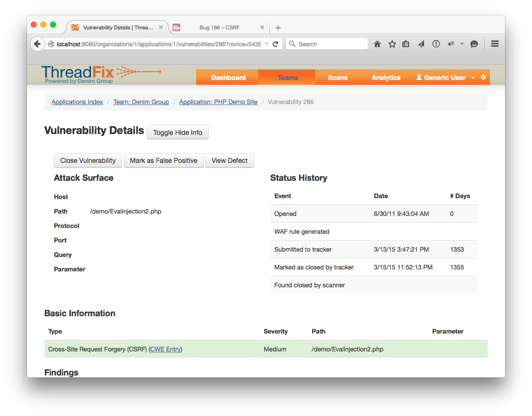Reload the page with the refresh icon
Viewport: 532px width, 416px height.
276,44
